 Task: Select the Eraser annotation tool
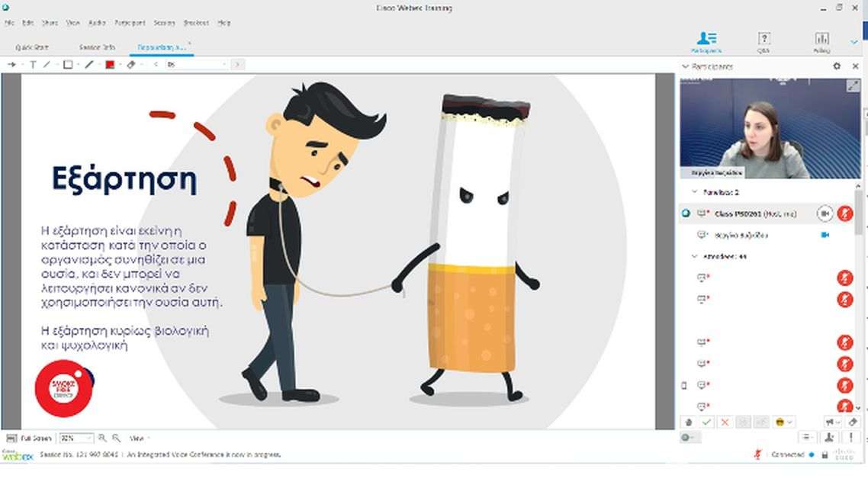coord(131,65)
